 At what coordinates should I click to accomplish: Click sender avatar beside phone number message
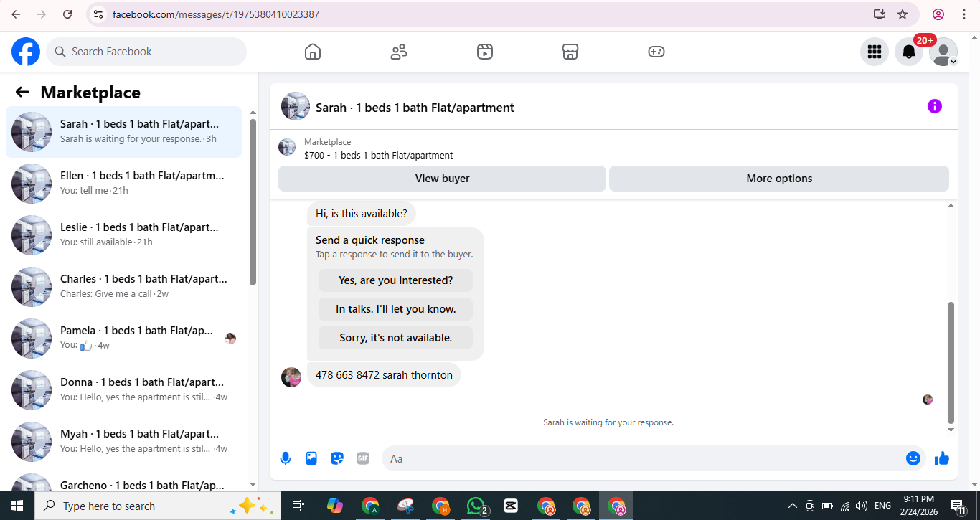(x=291, y=377)
